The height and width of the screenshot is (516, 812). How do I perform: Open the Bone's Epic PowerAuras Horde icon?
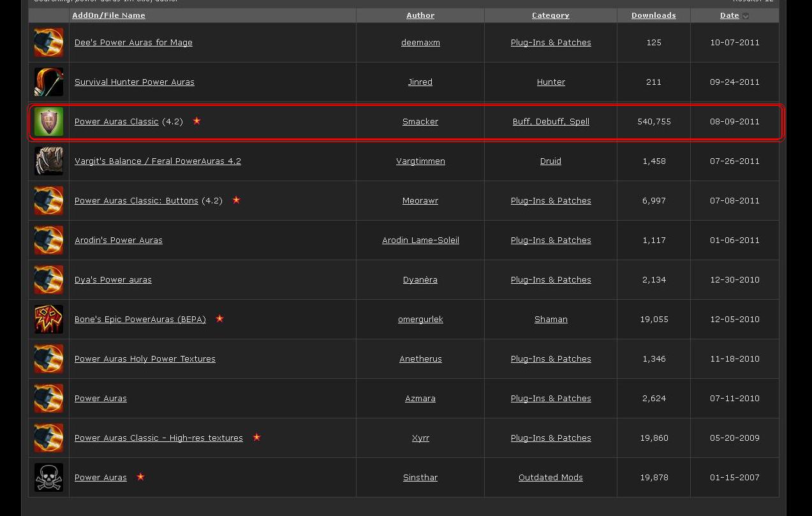point(48,320)
